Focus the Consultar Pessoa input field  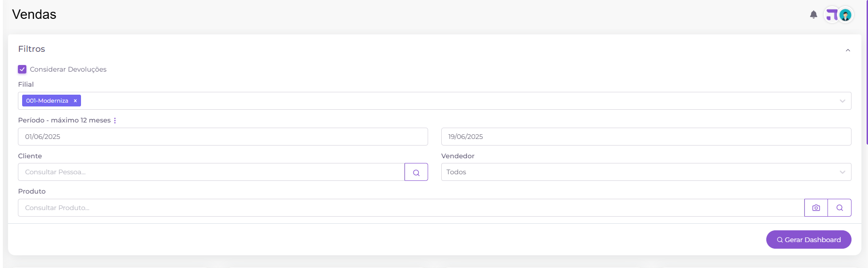pos(211,172)
